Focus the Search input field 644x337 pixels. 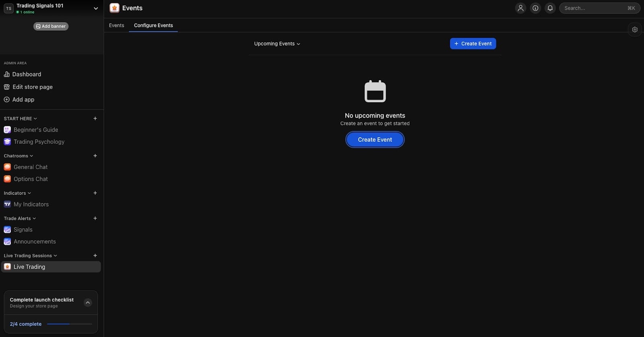[x=594, y=8]
